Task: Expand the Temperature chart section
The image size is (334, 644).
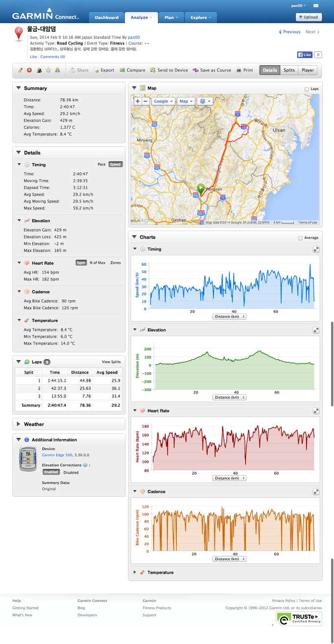Action: (135, 572)
